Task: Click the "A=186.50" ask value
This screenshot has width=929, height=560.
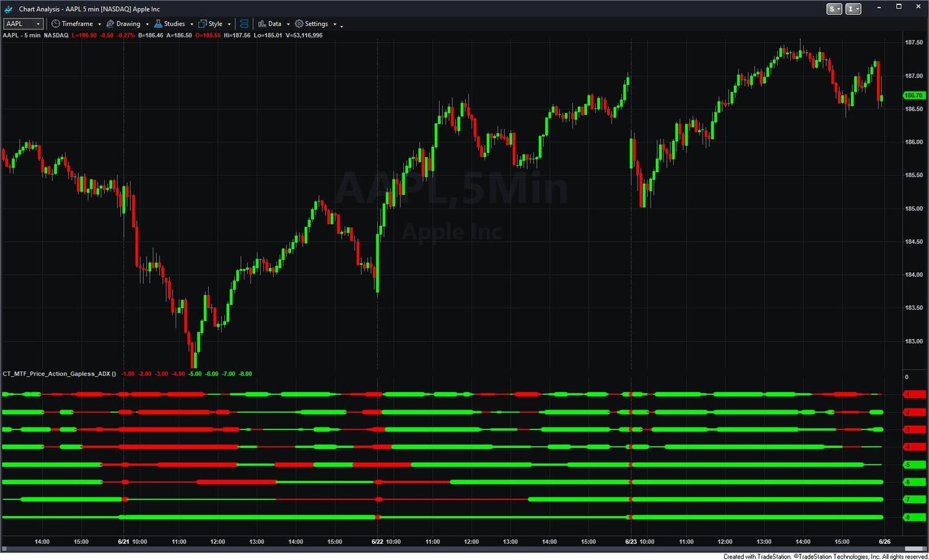Action: [x=179, y=35]
